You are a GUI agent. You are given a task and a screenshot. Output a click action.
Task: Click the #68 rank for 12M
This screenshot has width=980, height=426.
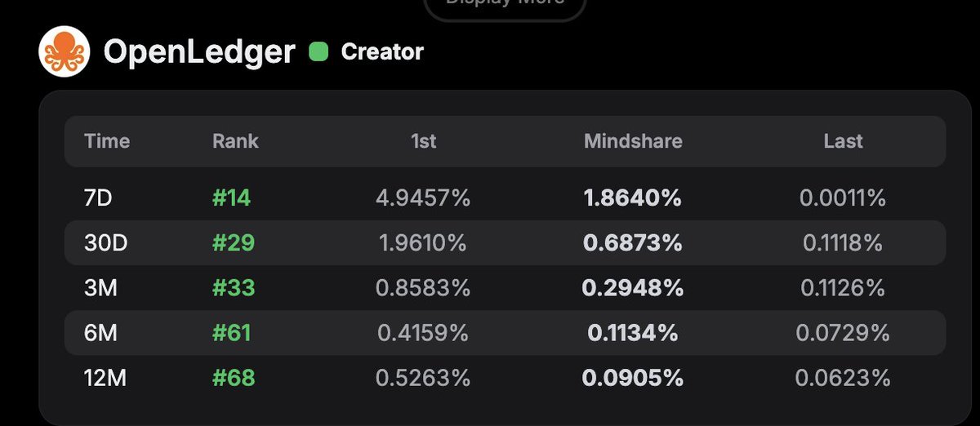click(234, 378)
